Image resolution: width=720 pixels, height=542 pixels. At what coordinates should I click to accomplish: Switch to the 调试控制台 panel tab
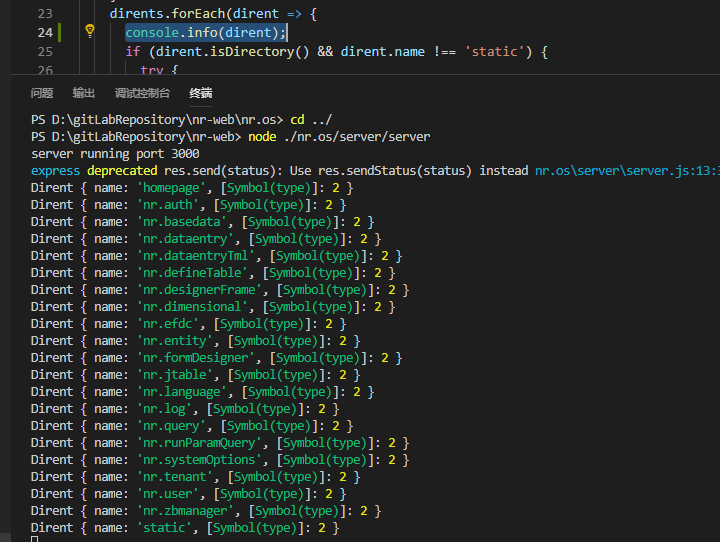coord(142,93)
